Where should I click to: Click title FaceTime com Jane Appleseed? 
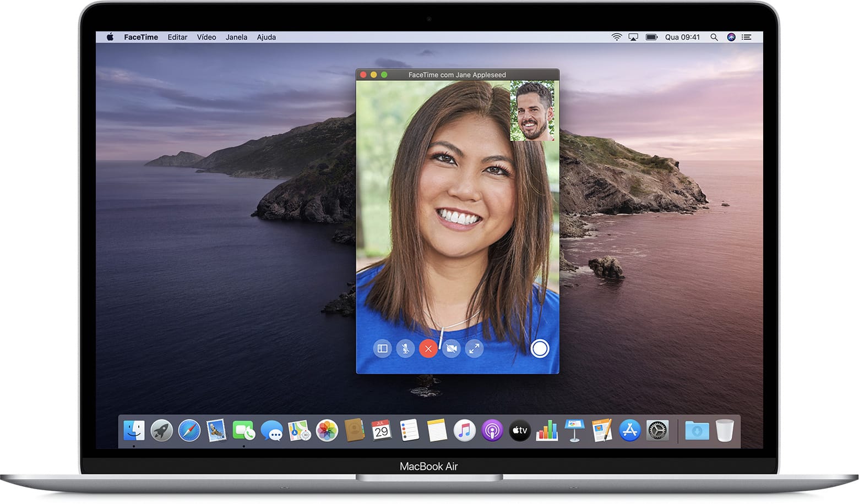[x=457, y=75]
